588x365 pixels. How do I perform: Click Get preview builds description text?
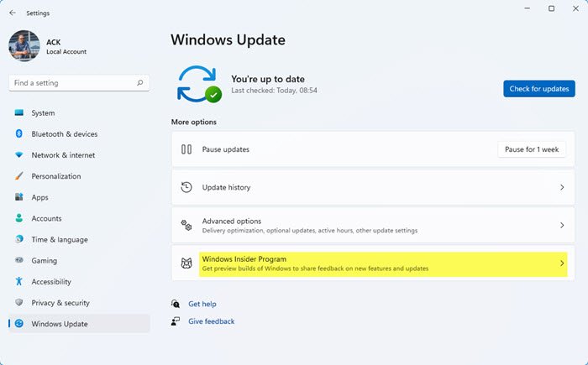pos(315,269)
